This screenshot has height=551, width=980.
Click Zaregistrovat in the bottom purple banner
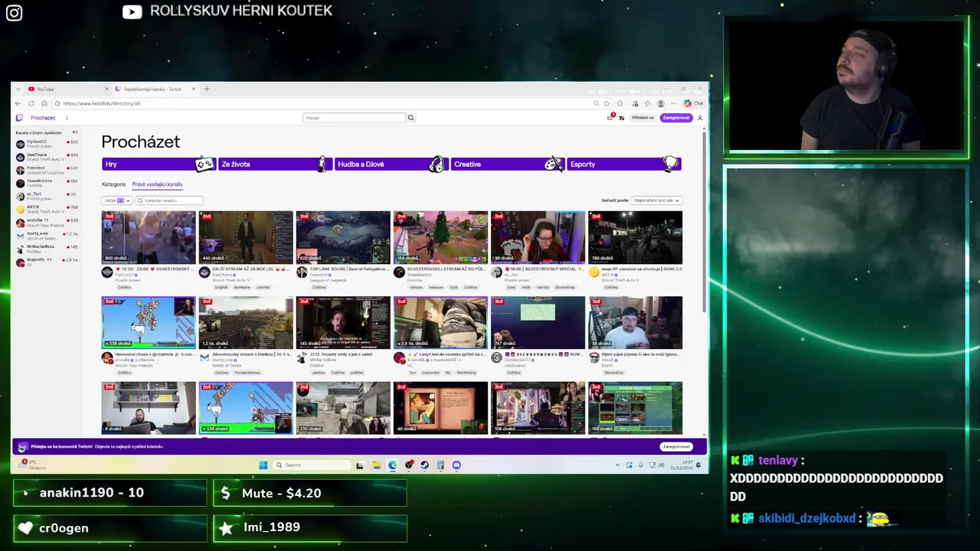point(676,446)
